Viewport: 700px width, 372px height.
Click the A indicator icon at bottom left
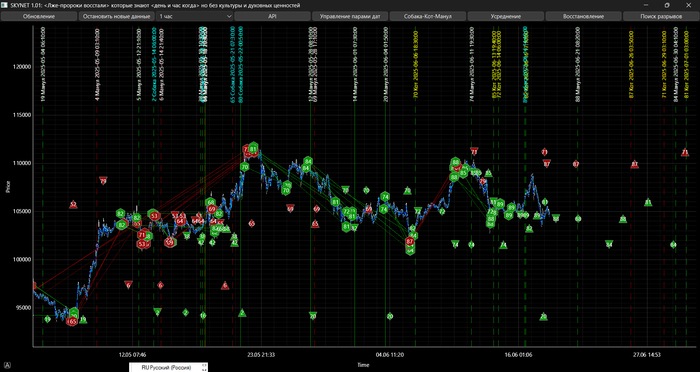[7, 365]
